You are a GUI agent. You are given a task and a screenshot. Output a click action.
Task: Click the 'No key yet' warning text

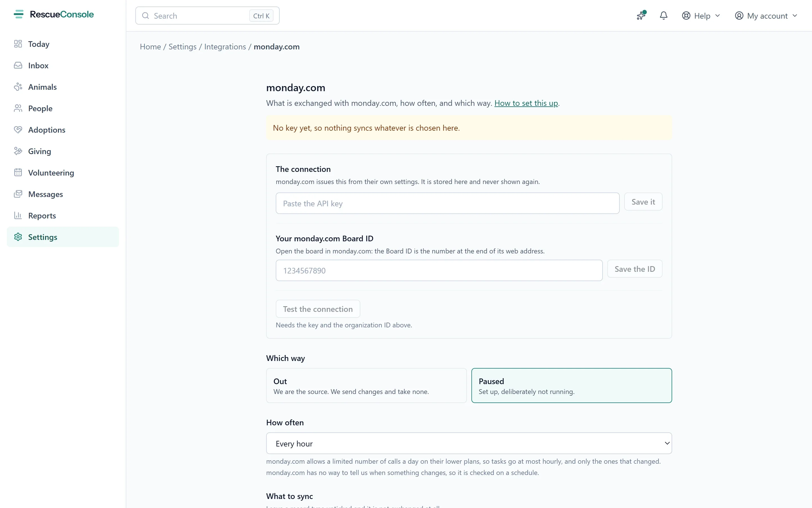pos(366,128)
